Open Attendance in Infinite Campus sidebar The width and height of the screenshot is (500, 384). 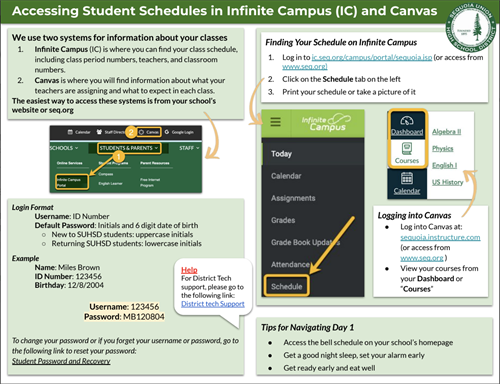(290, 264)
